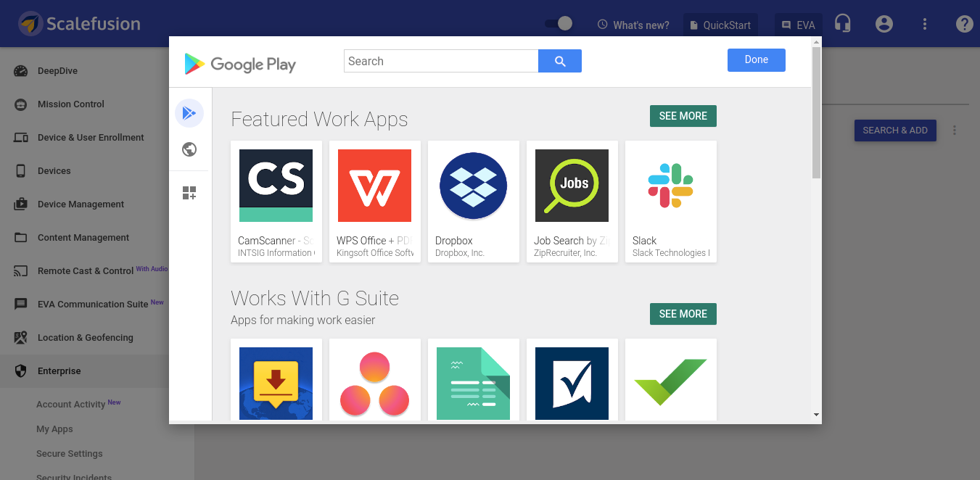Click the Remote Cast icon
Viewport: 980px width, 480px height.
(21, 271)
